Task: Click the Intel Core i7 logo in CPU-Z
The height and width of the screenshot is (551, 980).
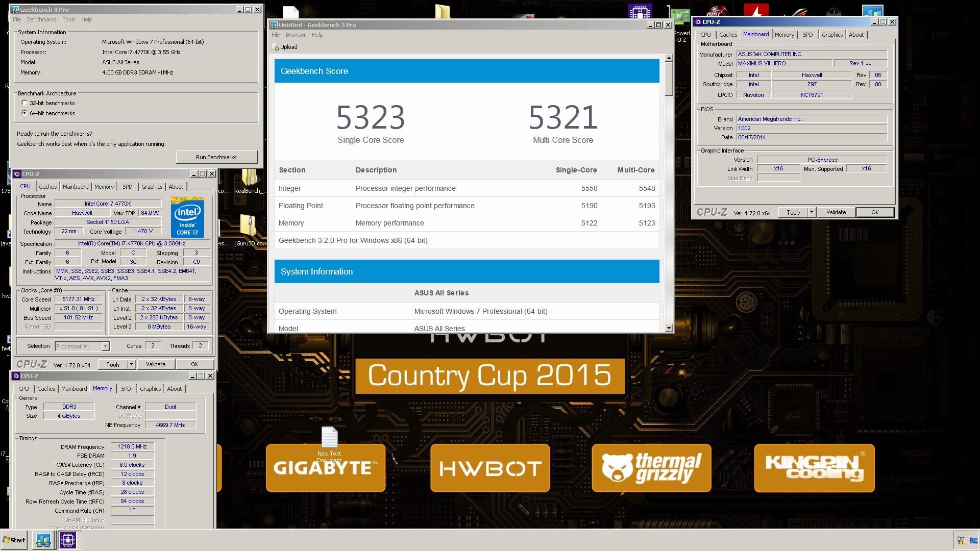Action: click(187, 218)
